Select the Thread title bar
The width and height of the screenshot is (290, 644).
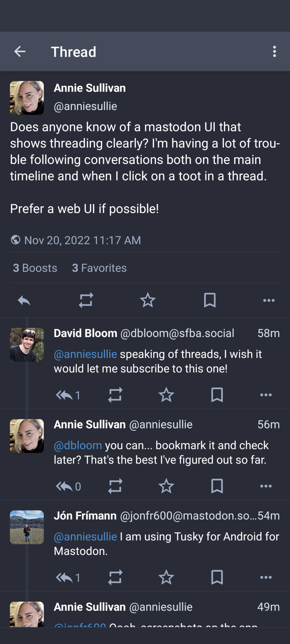pos(74,51)
